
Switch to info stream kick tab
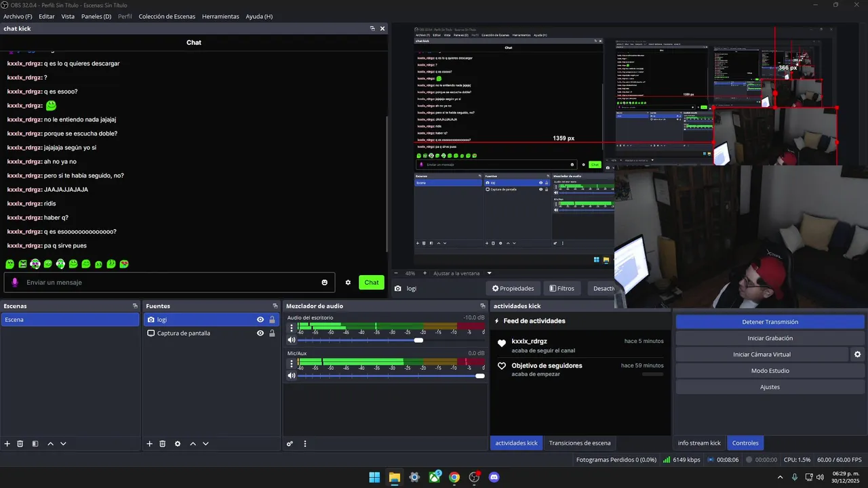[x=699, y=443]
